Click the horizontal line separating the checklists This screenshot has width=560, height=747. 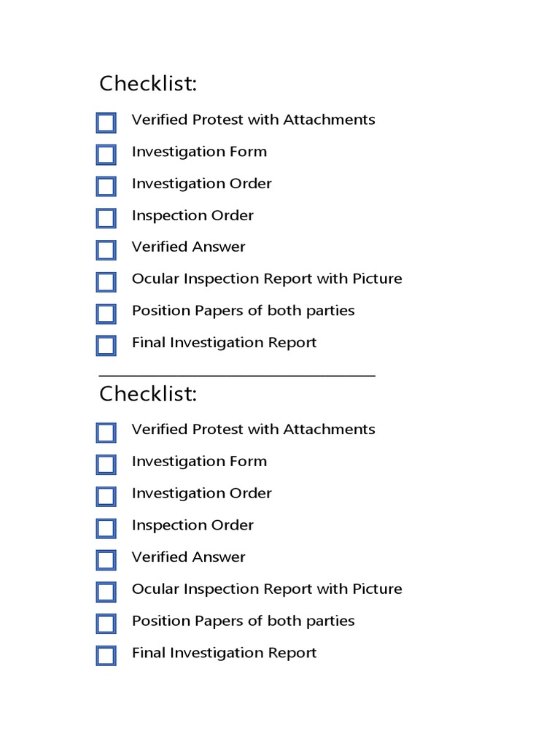point(237,375)
